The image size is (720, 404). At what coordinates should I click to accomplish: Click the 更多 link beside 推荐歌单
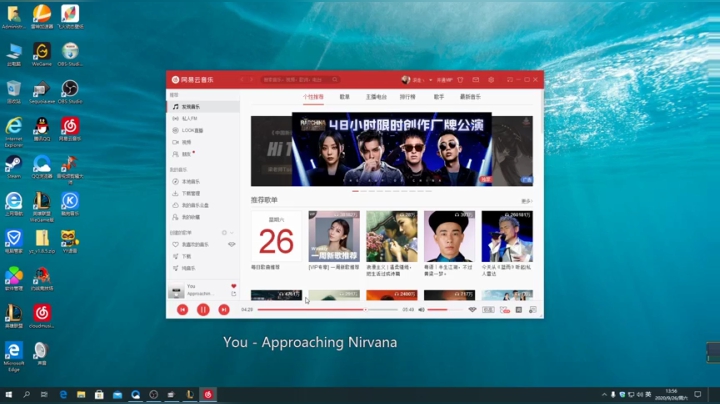tap(526, 201)
